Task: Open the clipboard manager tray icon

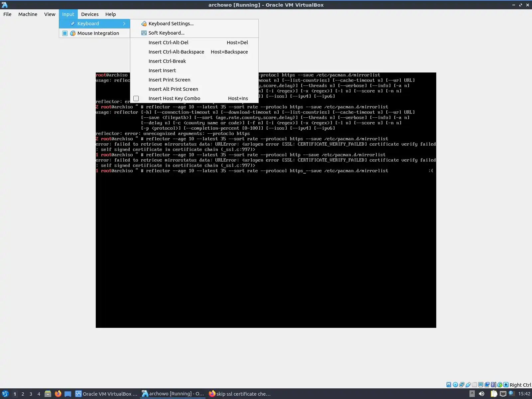Action: [x=494, y=394]
